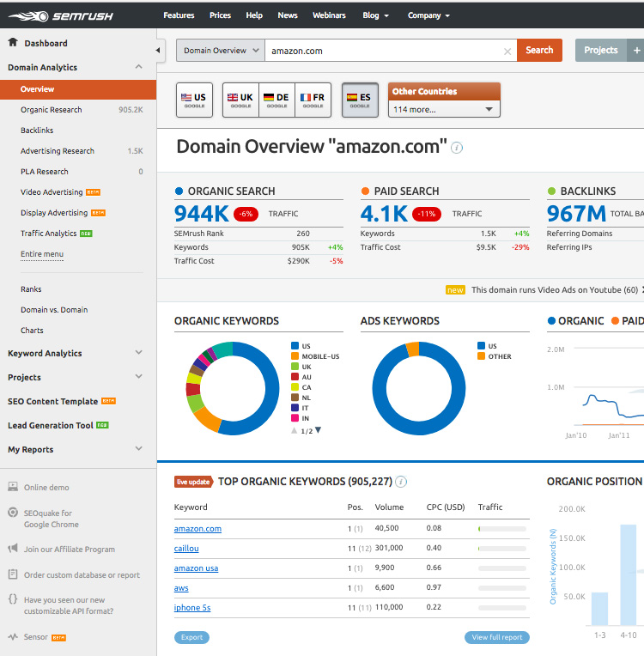Click the Dashboard home icon
The height and width of the screenshot is (656, 644).
13,42
